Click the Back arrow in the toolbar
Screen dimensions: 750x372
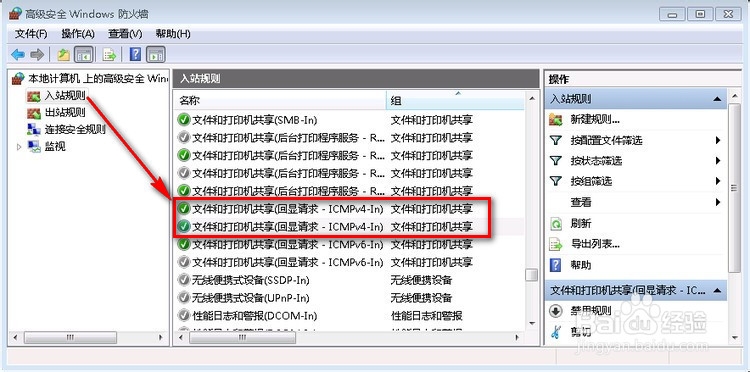18,55
